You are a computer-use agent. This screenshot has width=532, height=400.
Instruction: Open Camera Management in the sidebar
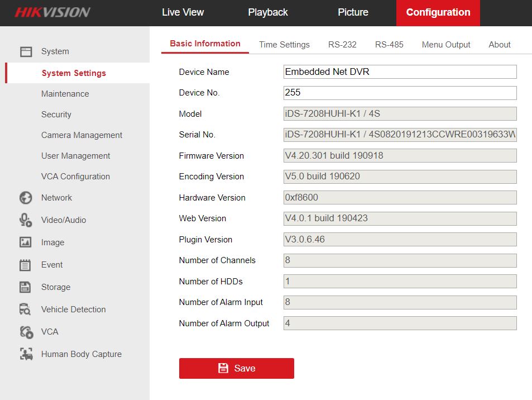(82, 135)
